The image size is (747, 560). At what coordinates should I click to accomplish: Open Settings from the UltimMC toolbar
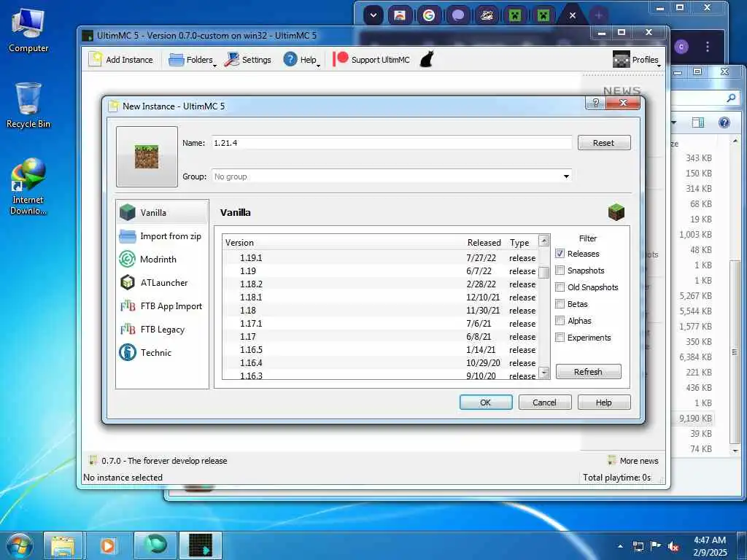tap(248, 60)
